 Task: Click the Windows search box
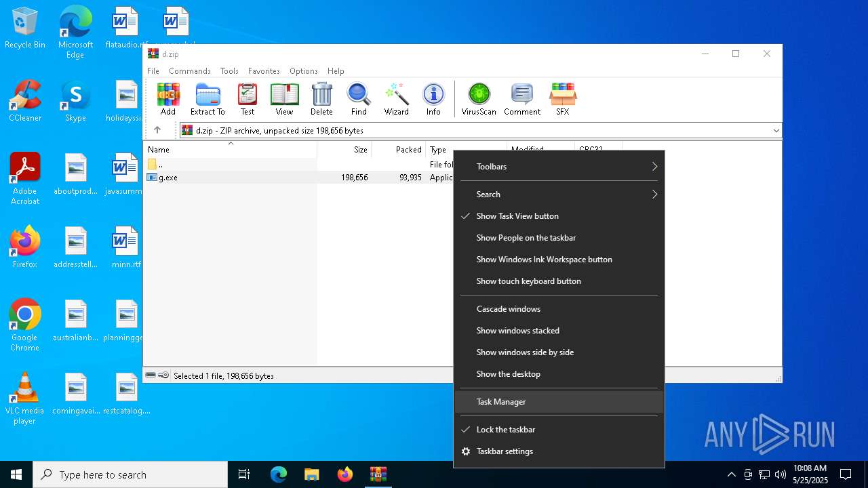(x=130, y=474)
